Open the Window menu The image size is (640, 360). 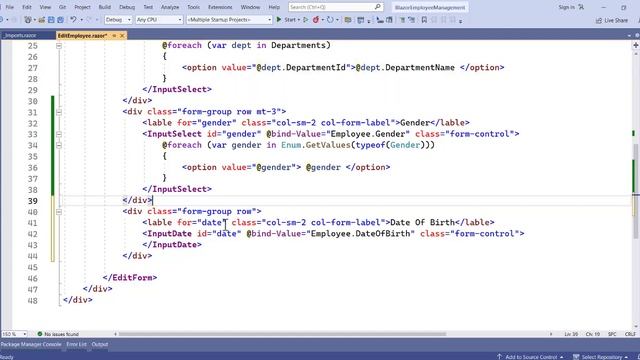[x=250, y=7]
